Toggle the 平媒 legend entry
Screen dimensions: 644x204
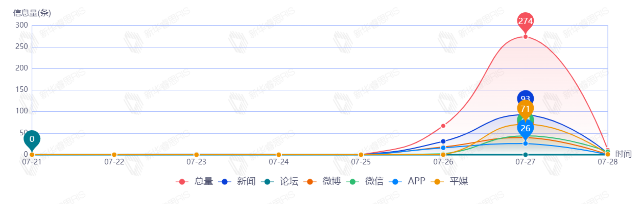pos(450,181)
